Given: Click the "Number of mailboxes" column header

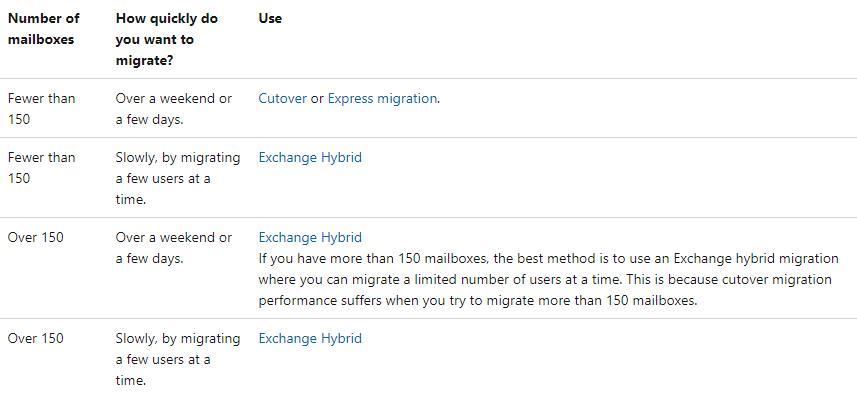Looking at the screenshot, I should [x=44, y=28].
